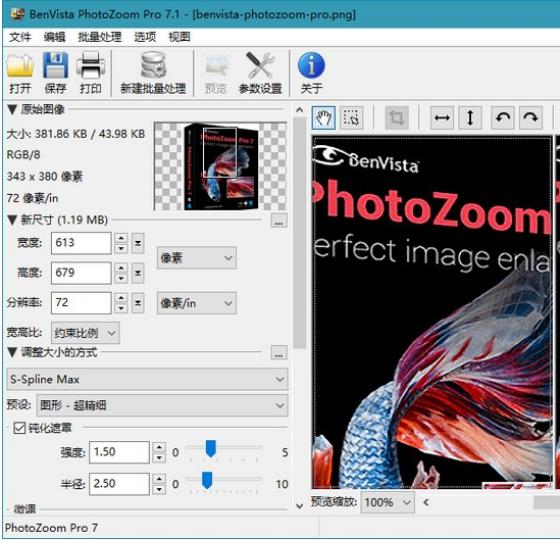Flip image vertically

pyautogui.click(x=470, y=118)
